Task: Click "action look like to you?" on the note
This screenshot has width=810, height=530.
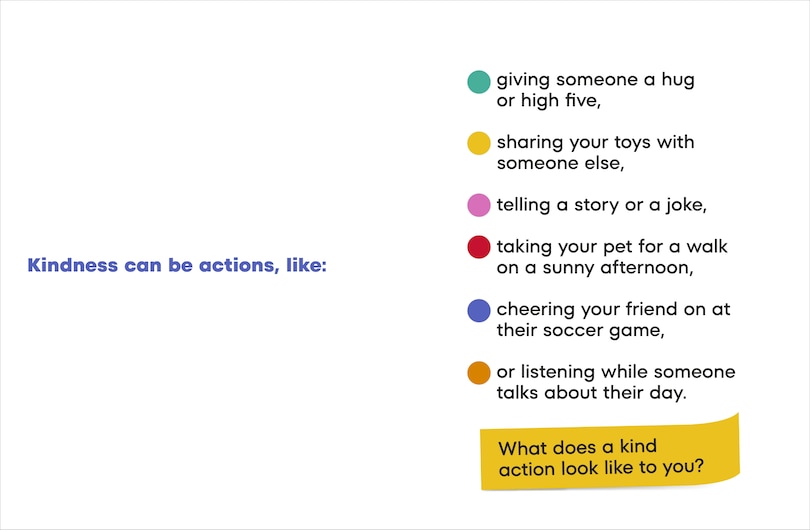Action: pyautogui.click(x=602, y=467)
